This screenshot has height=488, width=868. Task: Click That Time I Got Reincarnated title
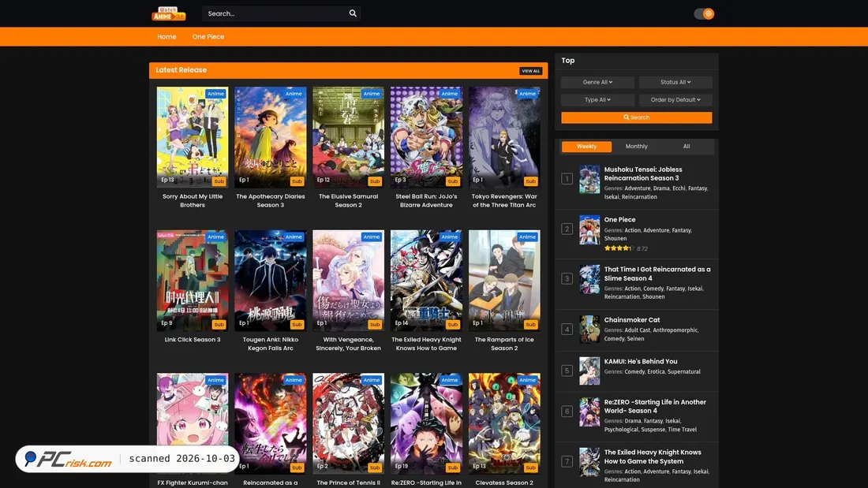[657, 274]
